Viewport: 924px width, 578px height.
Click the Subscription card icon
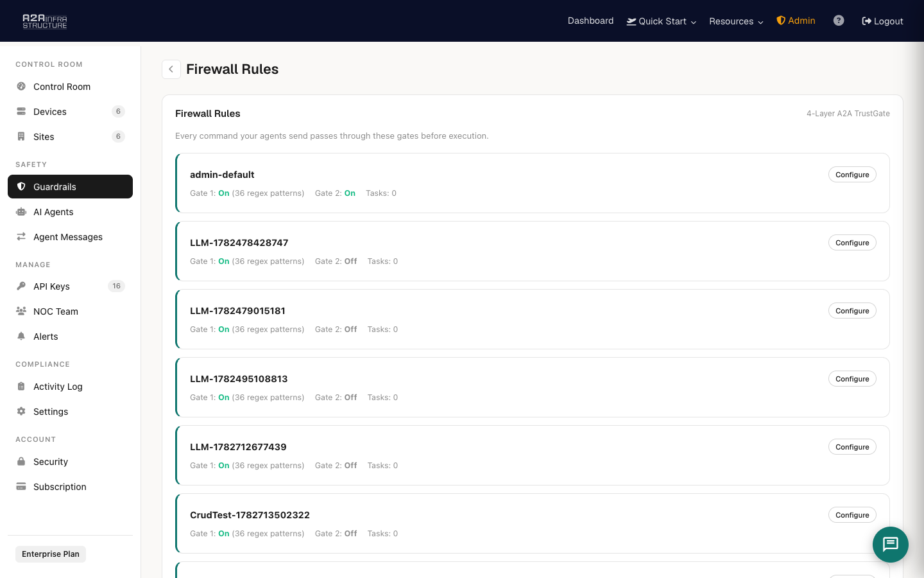coord(21,486)
